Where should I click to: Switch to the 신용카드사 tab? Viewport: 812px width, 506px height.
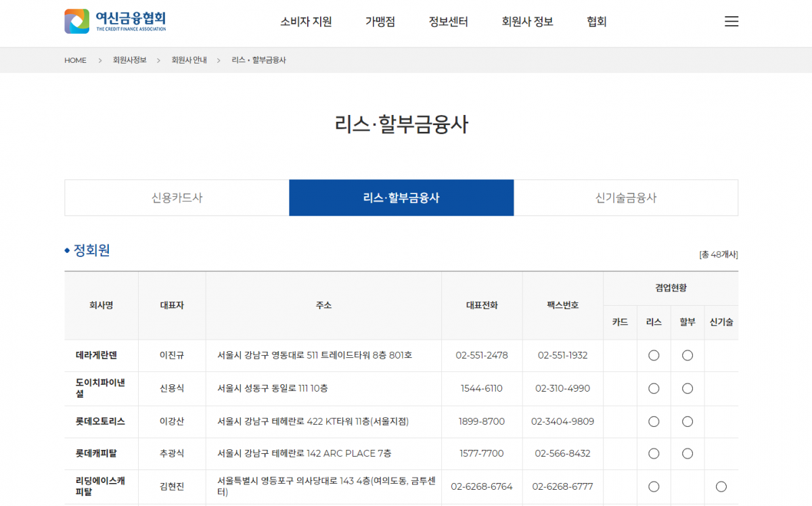pyautogui.click(x=177, y=198)
